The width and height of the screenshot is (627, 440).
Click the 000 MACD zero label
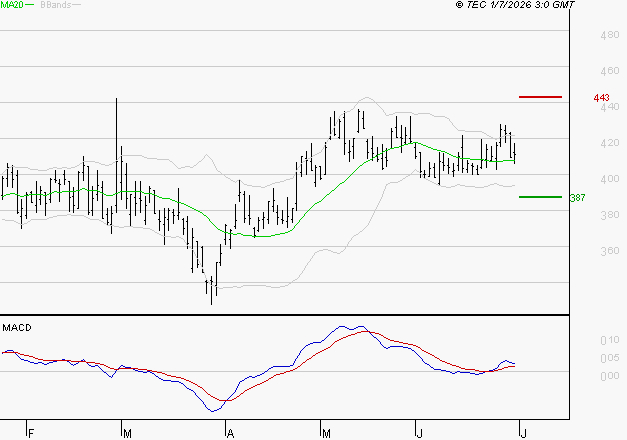tap(610, 376)
